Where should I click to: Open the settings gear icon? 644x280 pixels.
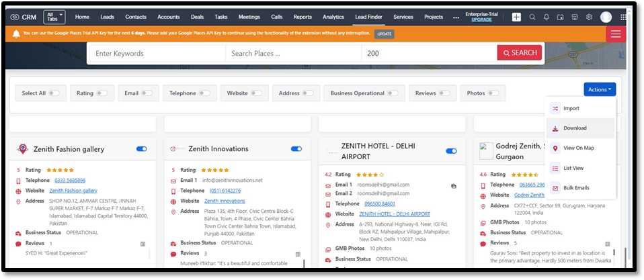pyautogui.click(x=589, y=17)
